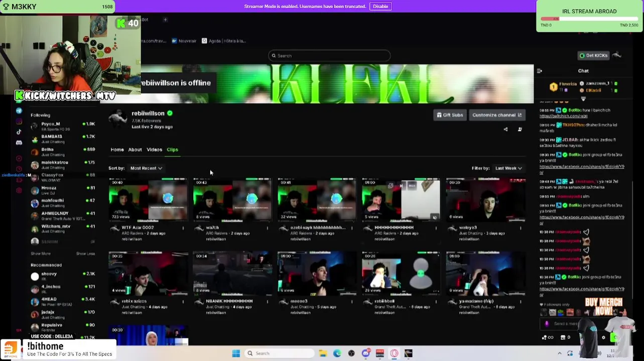Open the Agoda bookmark
The image size is (644, 361).
tap(224, 41)
